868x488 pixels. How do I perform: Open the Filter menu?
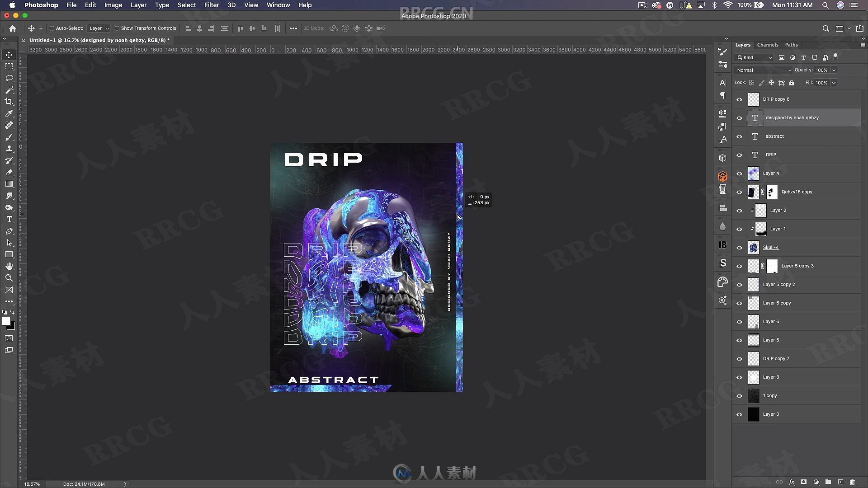click(x=212, y=5)
